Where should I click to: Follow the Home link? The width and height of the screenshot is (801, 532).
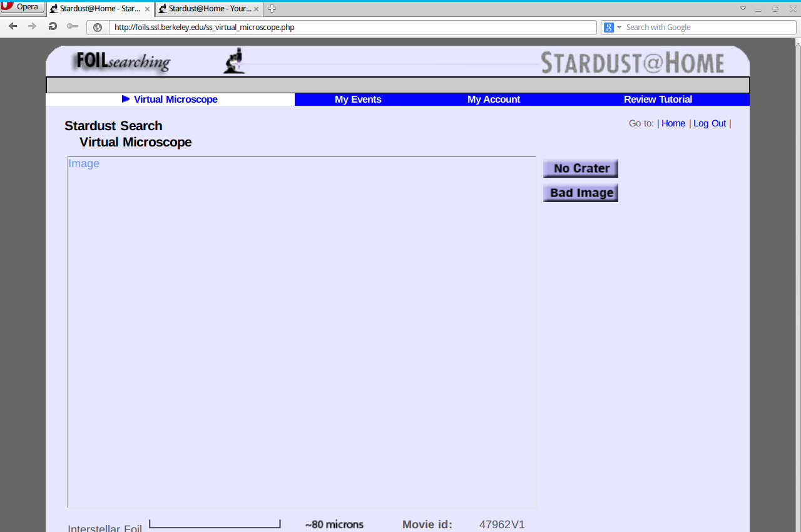click(x=673, y=123)
